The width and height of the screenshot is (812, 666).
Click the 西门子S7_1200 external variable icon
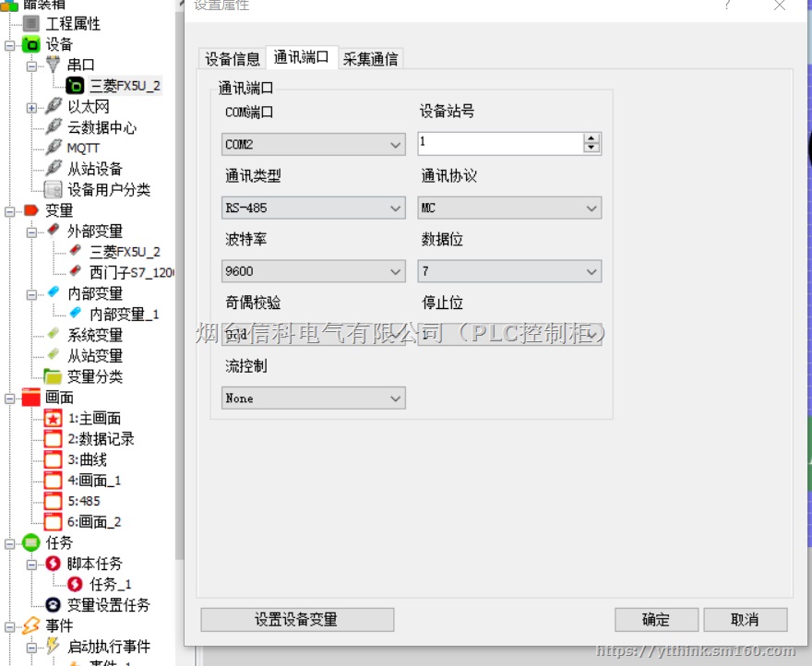click(74, 272)
